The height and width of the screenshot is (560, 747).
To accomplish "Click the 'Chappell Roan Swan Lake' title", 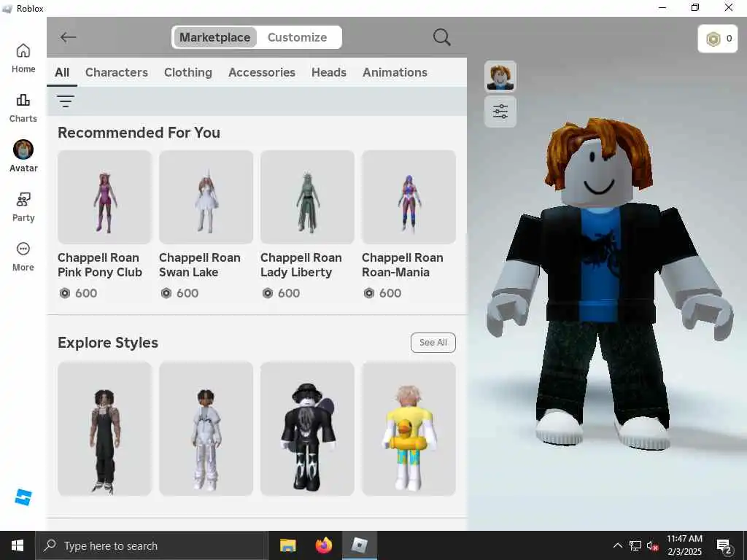I will point(200,265).
